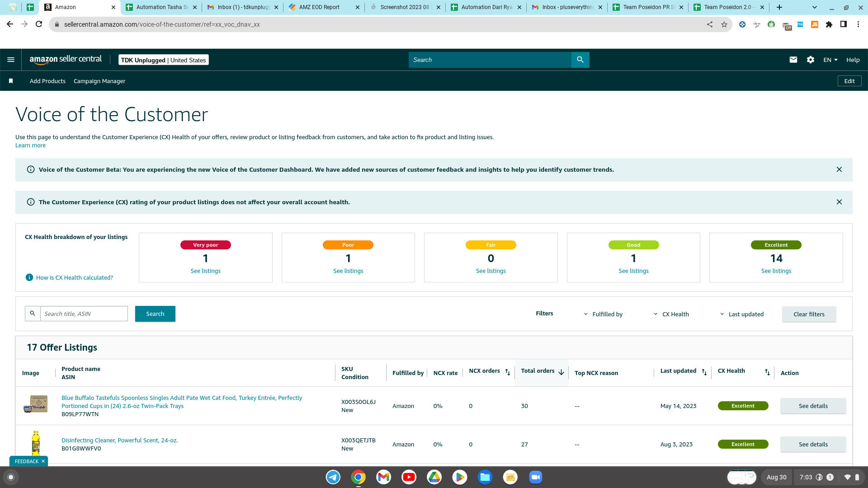868x488 pixels.
Task: Open the Add Products menu item
Action: click(x=47, y=81)
